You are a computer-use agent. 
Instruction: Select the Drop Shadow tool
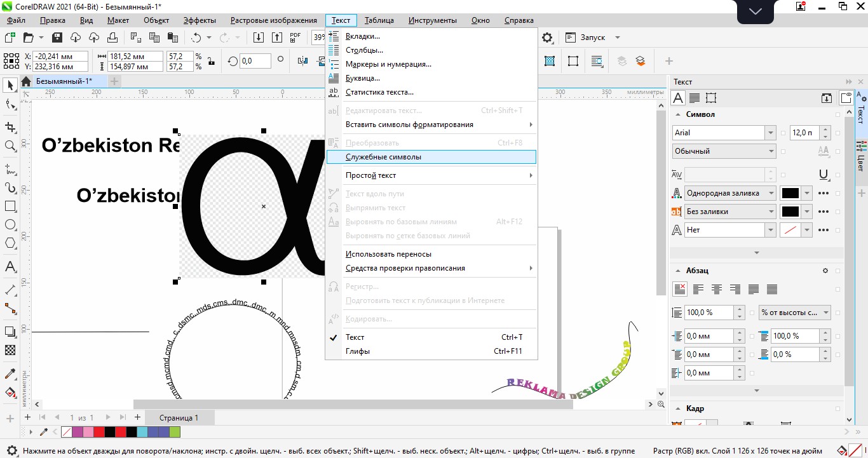click(10, 332)
